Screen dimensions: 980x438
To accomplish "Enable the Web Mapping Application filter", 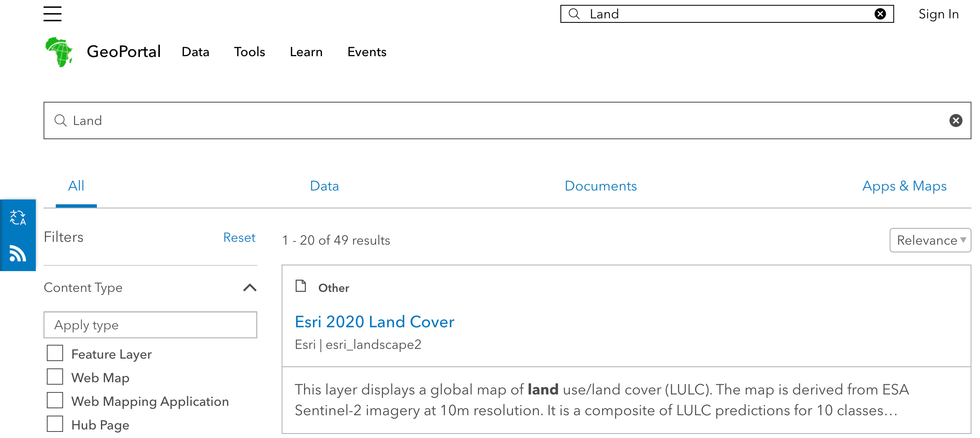I will (x=55, y=401).
